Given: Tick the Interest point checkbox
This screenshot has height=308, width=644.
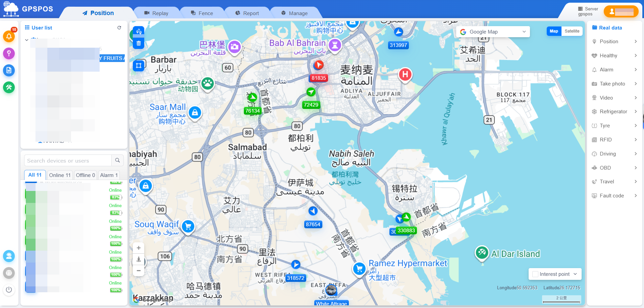Looking at the screenshot, I should 535,274.
